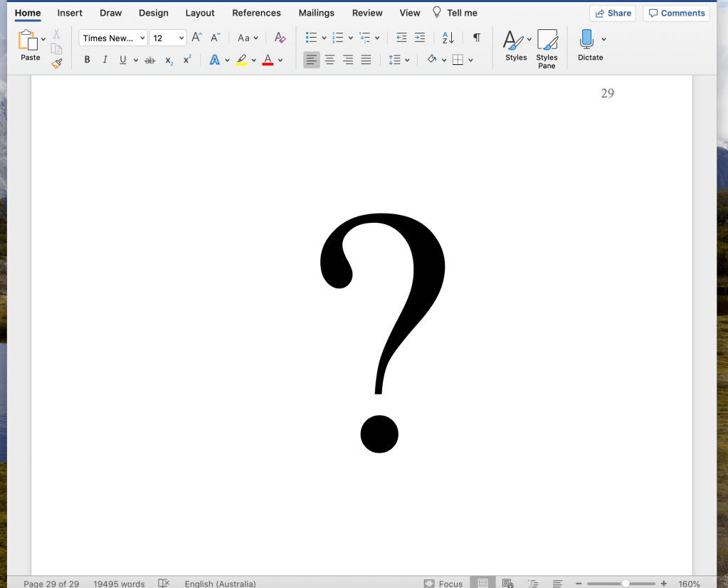Image resolution: width=728 pixels, height=588 pixels.
Task: Click the Dictate microphone icon
Action: tap(586, 39)
